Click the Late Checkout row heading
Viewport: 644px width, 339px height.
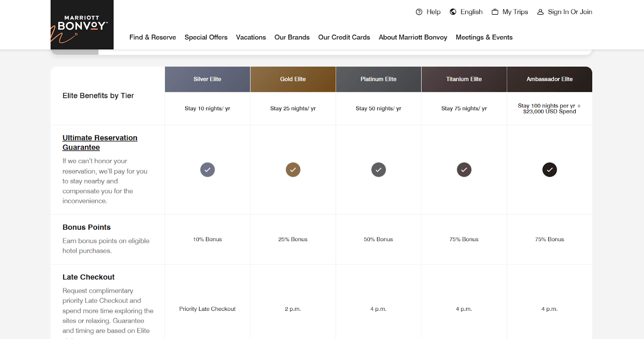(x=89, y=277)
